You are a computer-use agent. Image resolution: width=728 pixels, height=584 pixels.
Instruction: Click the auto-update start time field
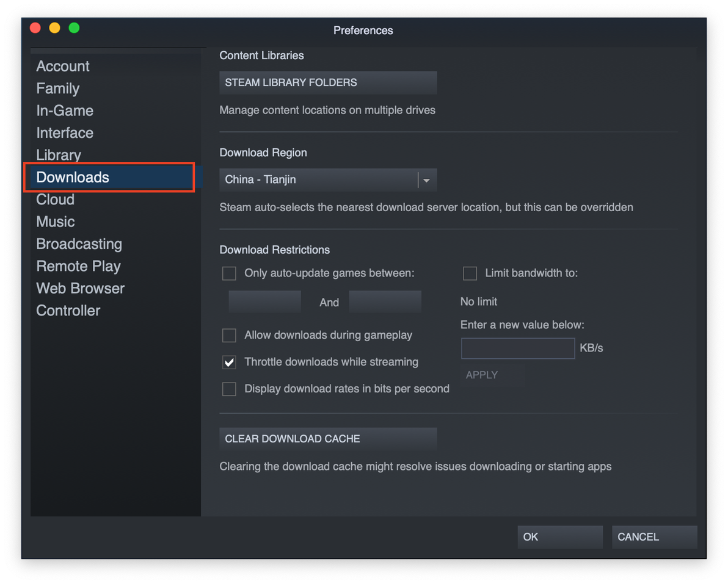(264, 302)
